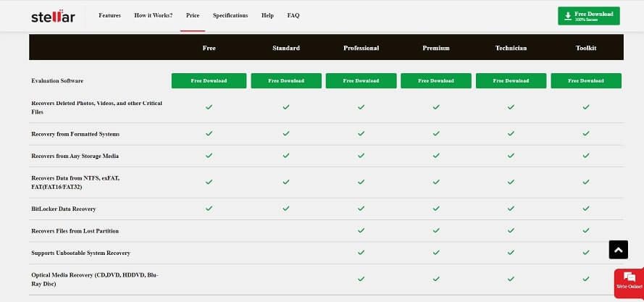
Task: Click Premium checkmark for Unbootable System Recovery
Action: coord(436,252)
